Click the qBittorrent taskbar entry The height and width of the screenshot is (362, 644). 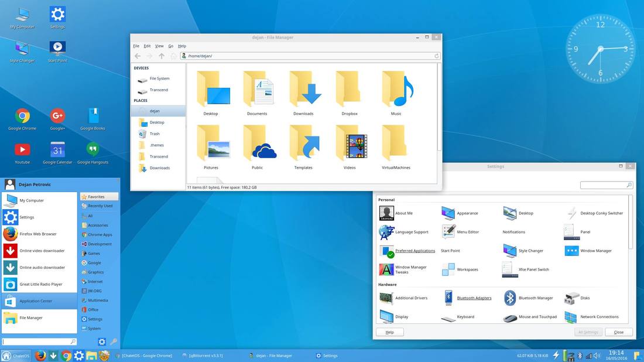(204, 355)
